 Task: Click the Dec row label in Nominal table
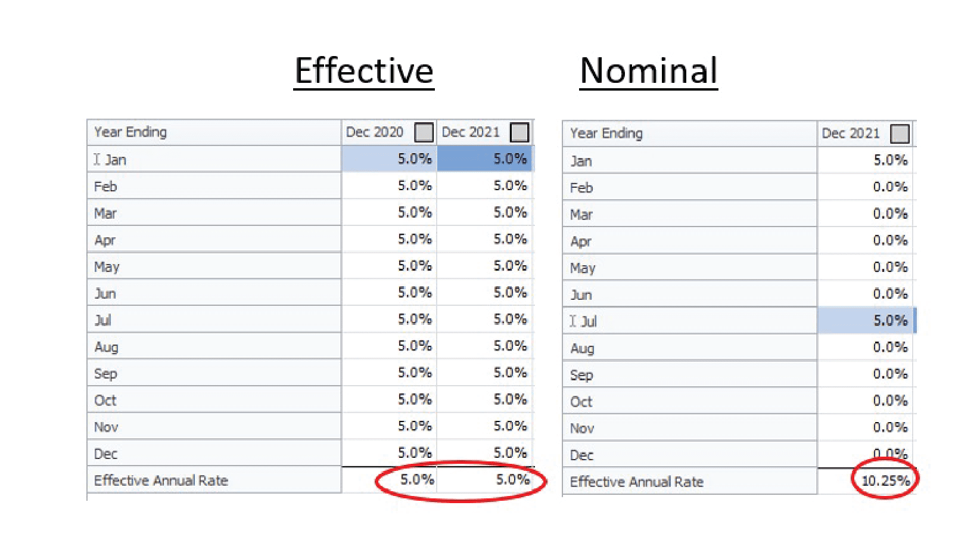tap(581, 454)
